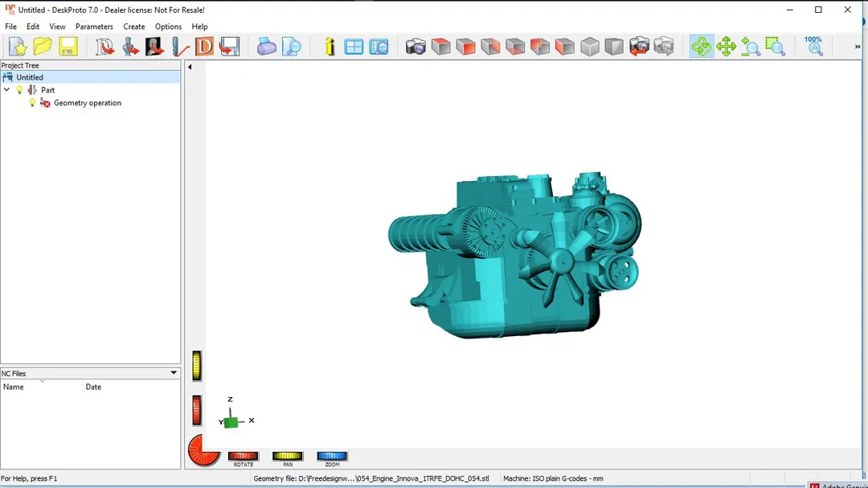
Task: Select the Geometry operation tree item
Action: click(88, 102)
